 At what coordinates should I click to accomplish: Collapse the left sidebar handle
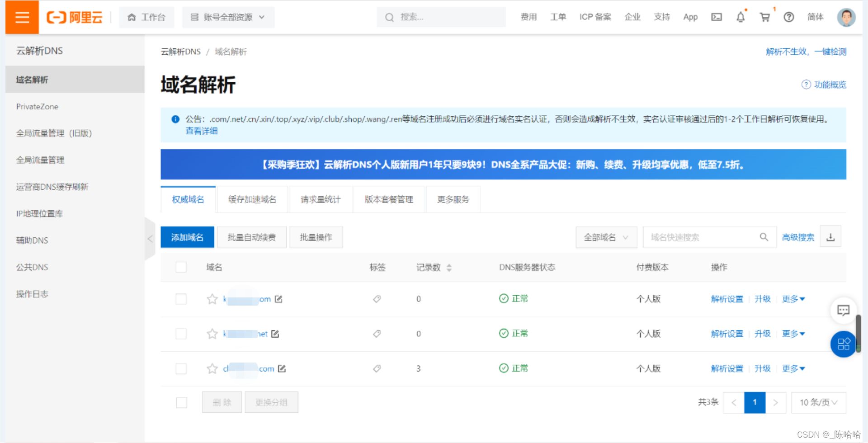[x=150, y=239]
